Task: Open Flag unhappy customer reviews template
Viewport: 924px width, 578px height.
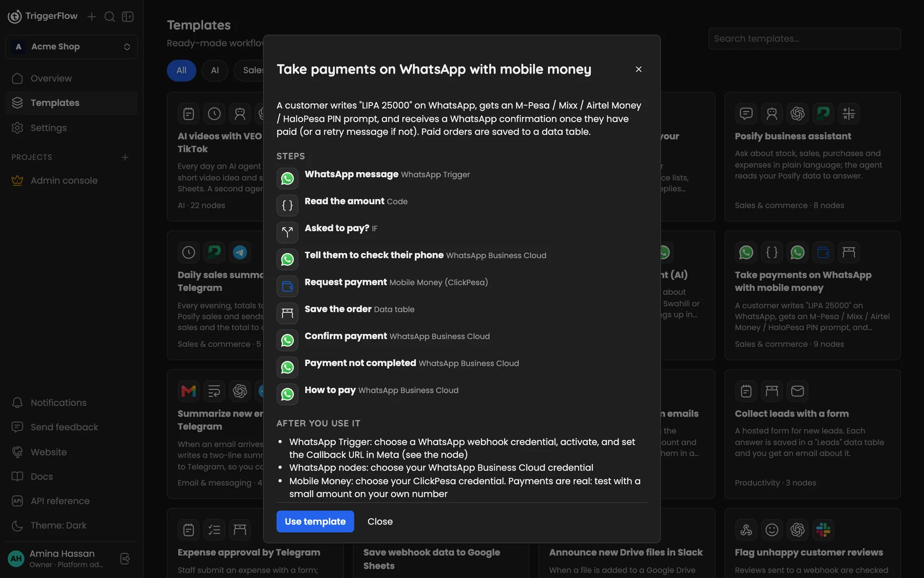Action: point(813,544)
